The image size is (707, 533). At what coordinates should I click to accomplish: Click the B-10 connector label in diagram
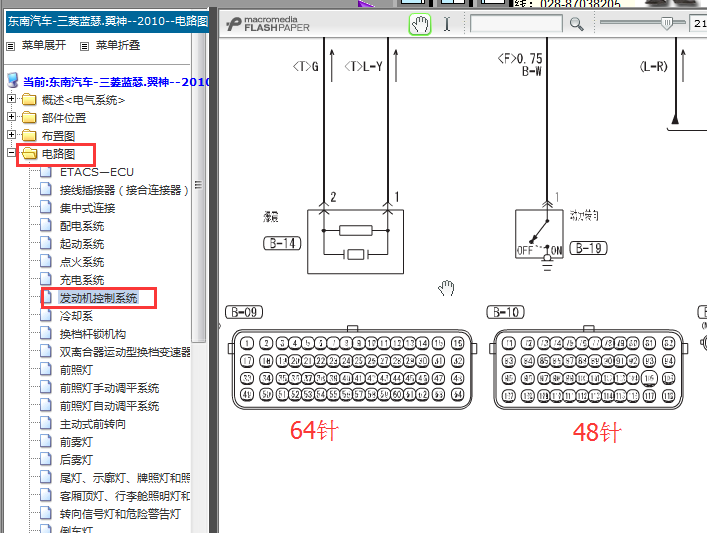pyautogui.click(x=505, y=312)
